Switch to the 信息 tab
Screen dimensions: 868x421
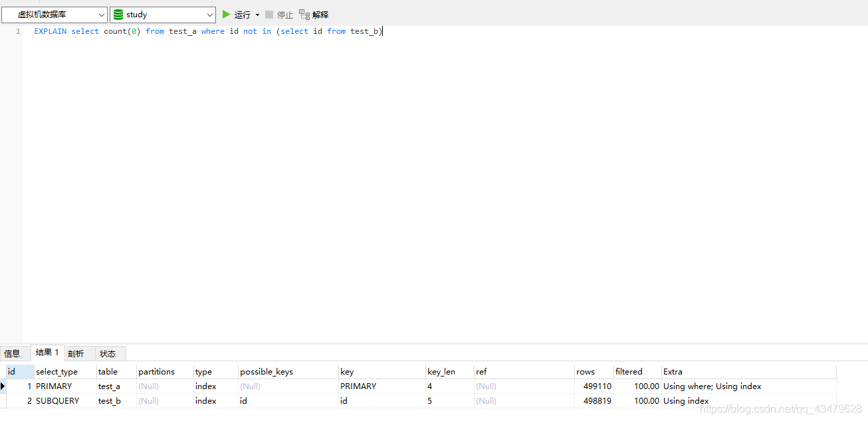[x=13, y=354]
